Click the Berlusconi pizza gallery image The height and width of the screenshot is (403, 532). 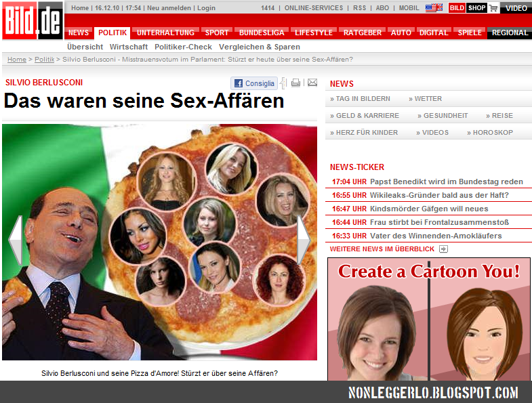(x=159, y=242)
